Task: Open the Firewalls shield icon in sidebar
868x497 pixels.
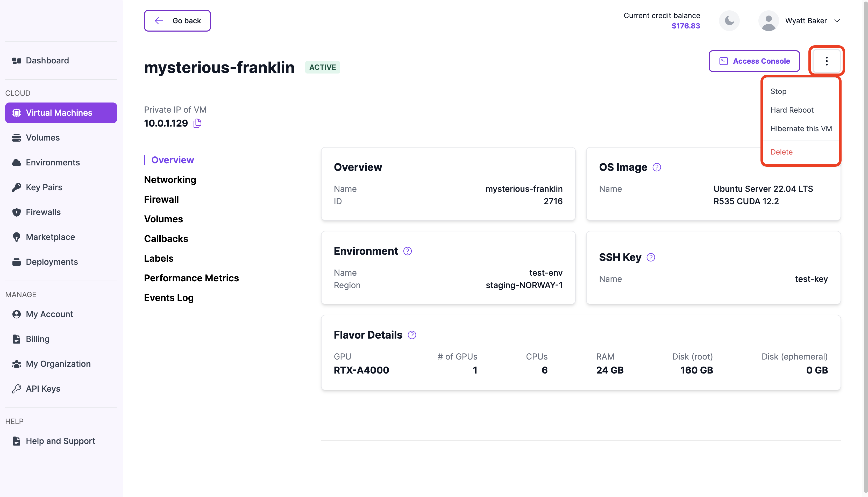Action: (16, 212)
